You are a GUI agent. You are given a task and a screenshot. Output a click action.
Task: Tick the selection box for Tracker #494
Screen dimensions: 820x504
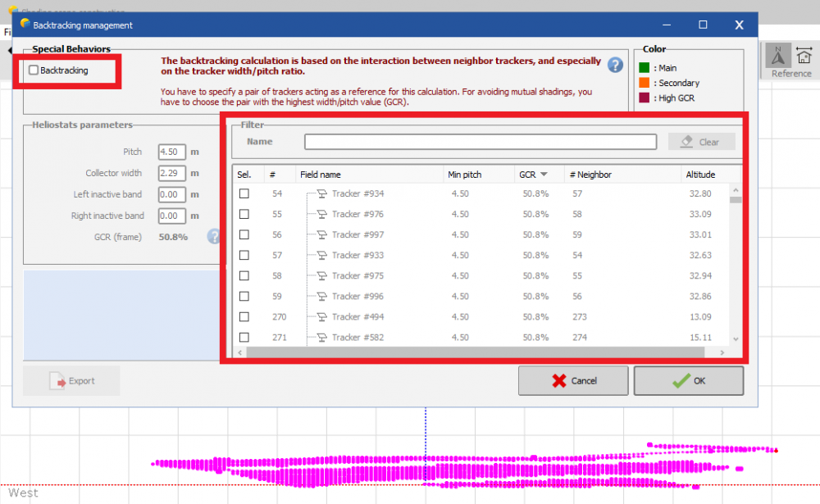pyautogui.click(x=244, y=317)
